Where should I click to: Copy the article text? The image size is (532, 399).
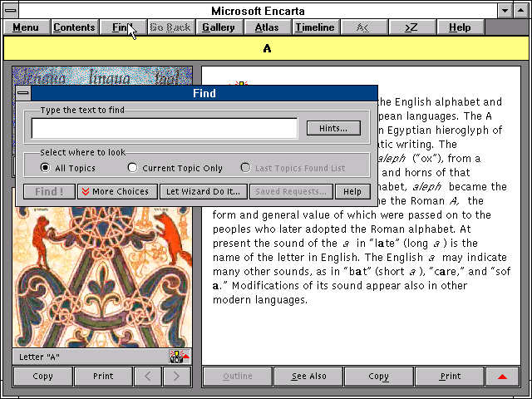tap(379, 376)
